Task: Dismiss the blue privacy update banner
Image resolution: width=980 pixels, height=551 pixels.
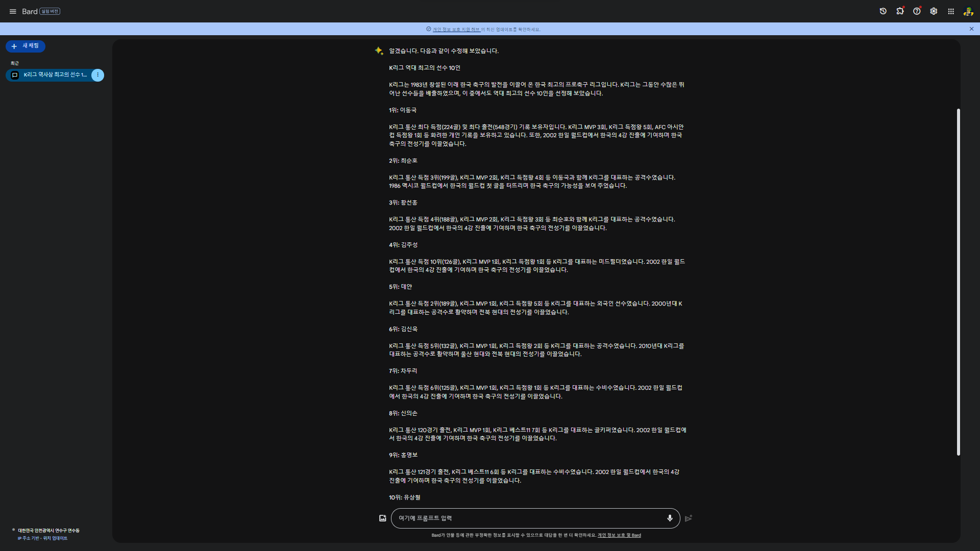Action: (971, 29)
